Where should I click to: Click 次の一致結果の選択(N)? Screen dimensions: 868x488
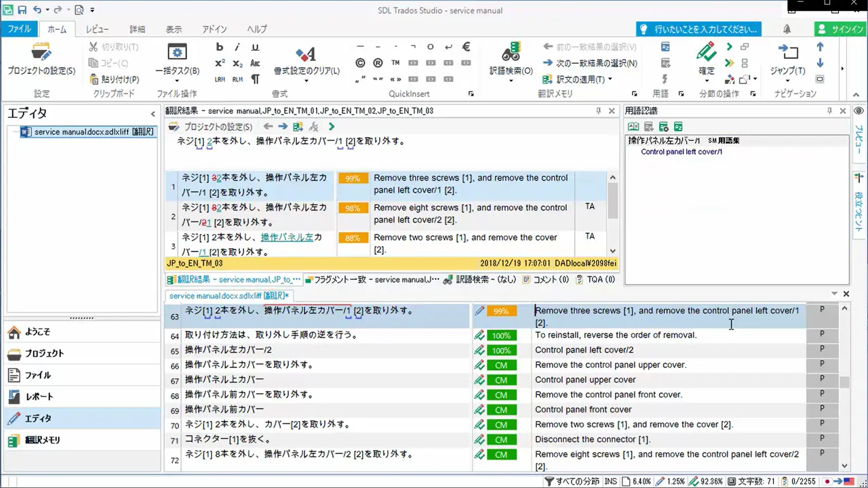click(590, 63)
